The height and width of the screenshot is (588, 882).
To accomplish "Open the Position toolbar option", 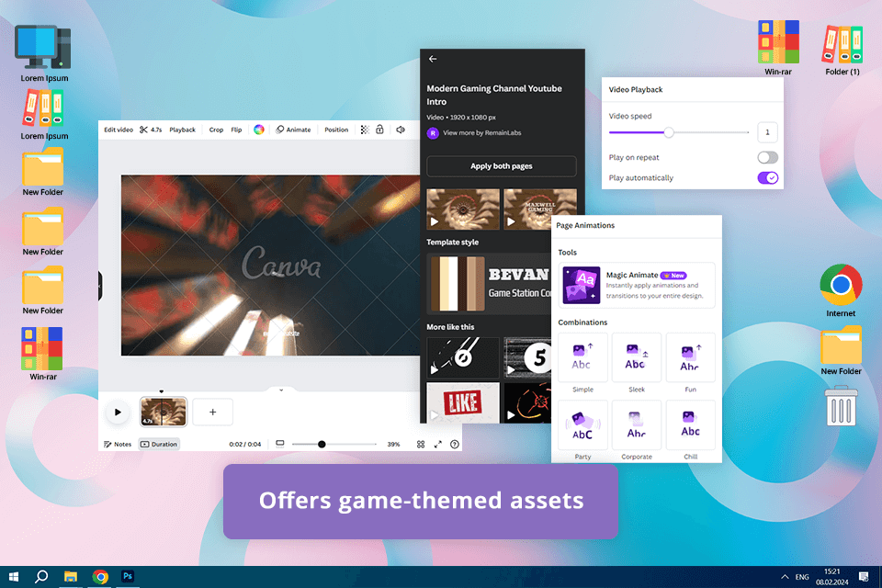I will coord(336,130).
